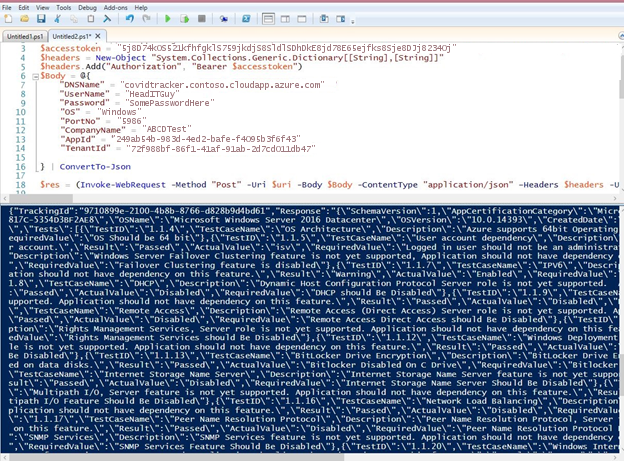Viewport: 624px width, 461px height.
Task: Collapse the $Body hashtable block
Action: (x=35, y=76)
